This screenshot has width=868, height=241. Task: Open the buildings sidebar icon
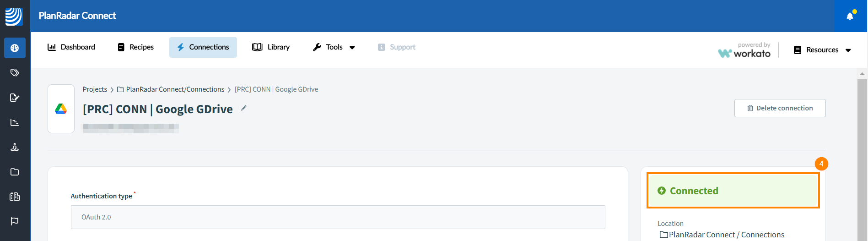(15, 197)
